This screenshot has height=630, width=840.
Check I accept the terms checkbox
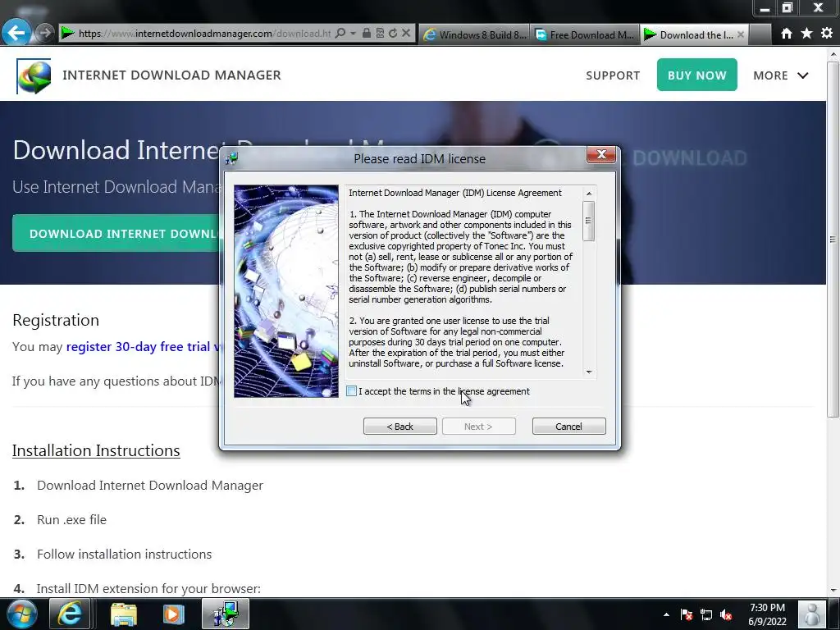point(351,391)
